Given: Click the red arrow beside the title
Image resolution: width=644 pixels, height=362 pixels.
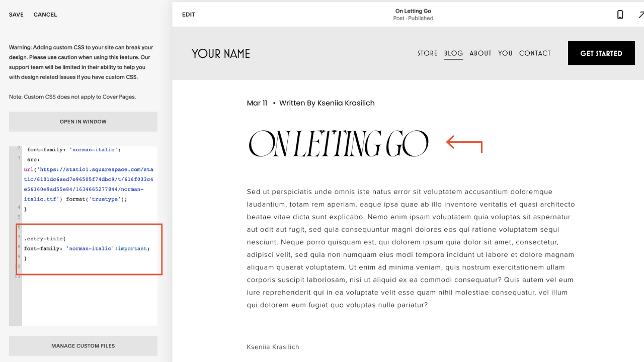Looking at the screenshot, I should 464,144.
